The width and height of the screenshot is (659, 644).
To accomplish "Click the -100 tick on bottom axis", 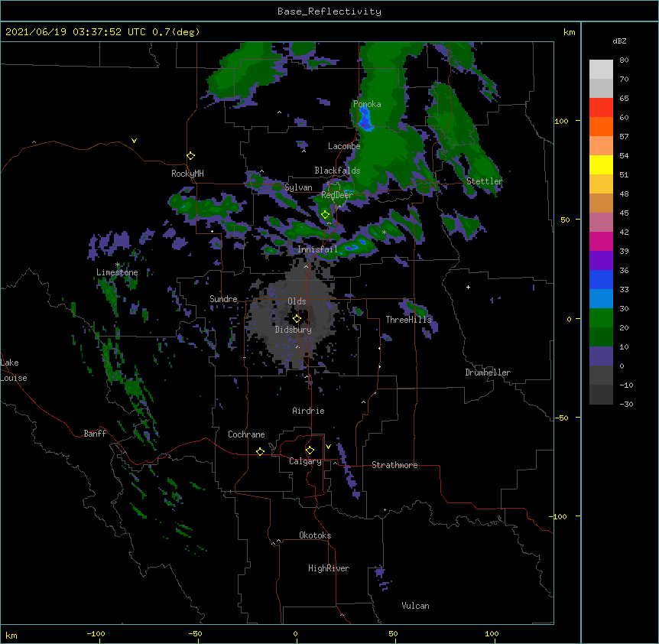I will click(x=96, y=634).
